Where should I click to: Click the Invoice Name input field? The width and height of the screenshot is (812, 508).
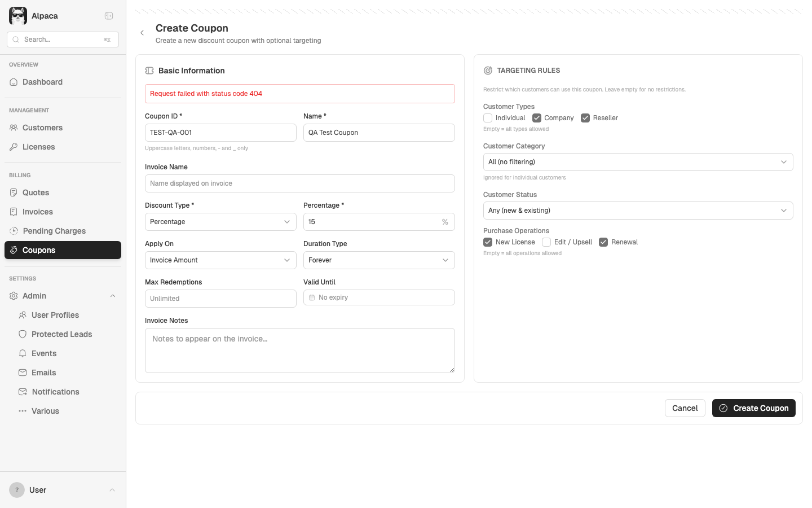tap(299, 183)
